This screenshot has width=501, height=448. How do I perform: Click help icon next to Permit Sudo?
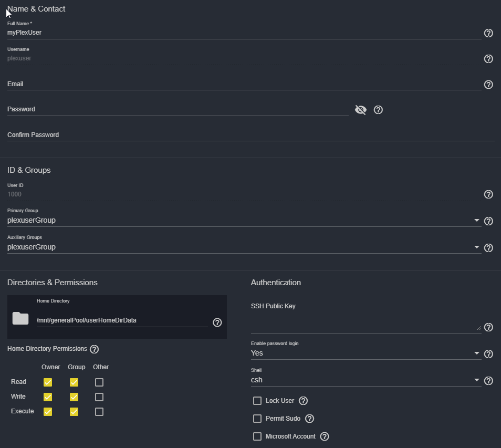click(x=310, y=419)
